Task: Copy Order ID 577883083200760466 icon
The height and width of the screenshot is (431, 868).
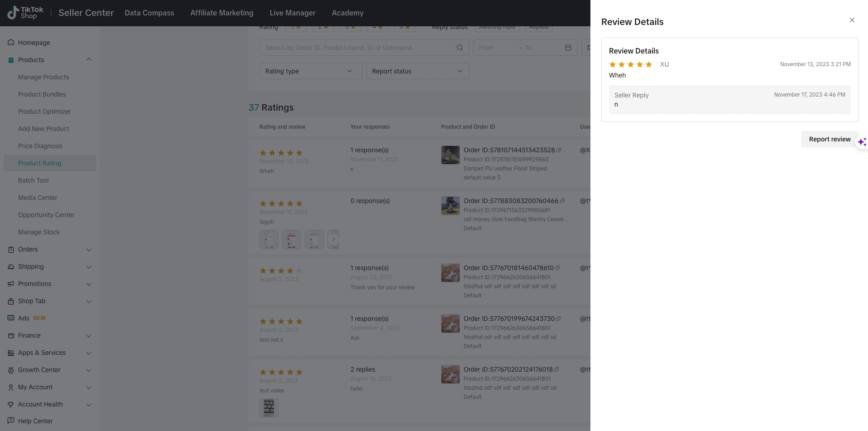Action: 562,201
